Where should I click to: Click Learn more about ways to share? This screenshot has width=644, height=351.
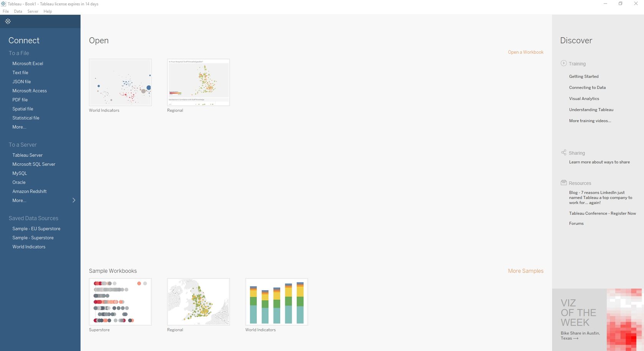tap(600, 162)
